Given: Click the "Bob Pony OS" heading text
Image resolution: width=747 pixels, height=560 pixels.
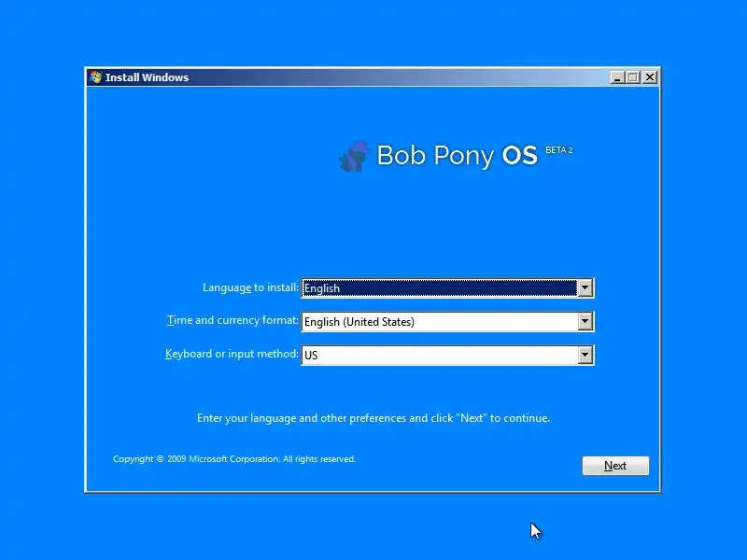Looking at the screenshot, I should click(x=457, y=156).
